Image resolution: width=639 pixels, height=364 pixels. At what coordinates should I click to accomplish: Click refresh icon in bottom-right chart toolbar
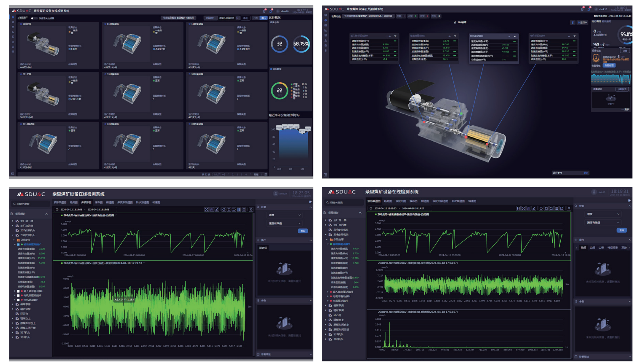pos(540,208)
